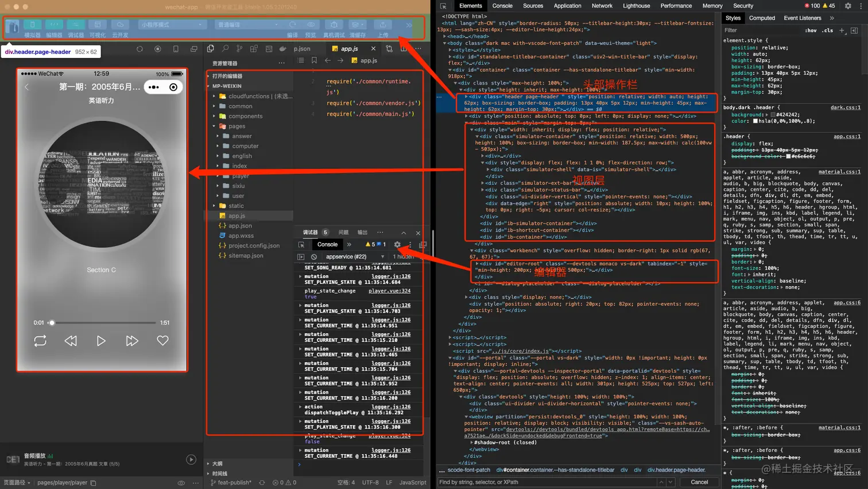Open the source control branch icon

239,49
